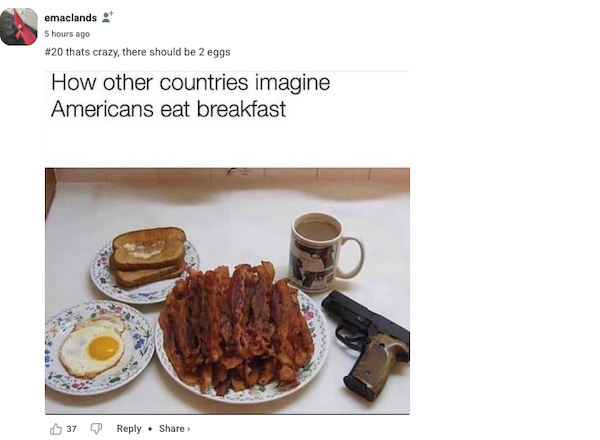Click the Reply button

click(129, 429)
